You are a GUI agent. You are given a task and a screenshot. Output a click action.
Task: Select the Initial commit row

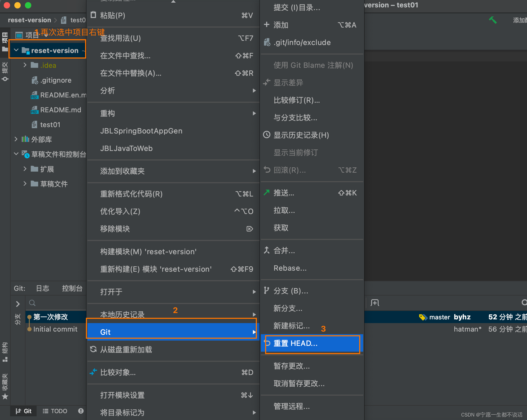(x=56, y=329)
